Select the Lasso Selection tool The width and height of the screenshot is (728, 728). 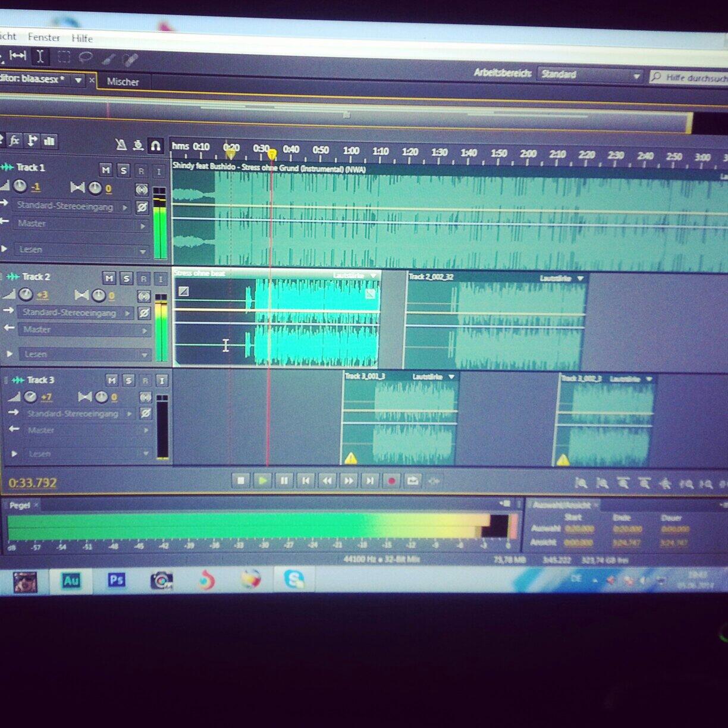click(86, 58)
